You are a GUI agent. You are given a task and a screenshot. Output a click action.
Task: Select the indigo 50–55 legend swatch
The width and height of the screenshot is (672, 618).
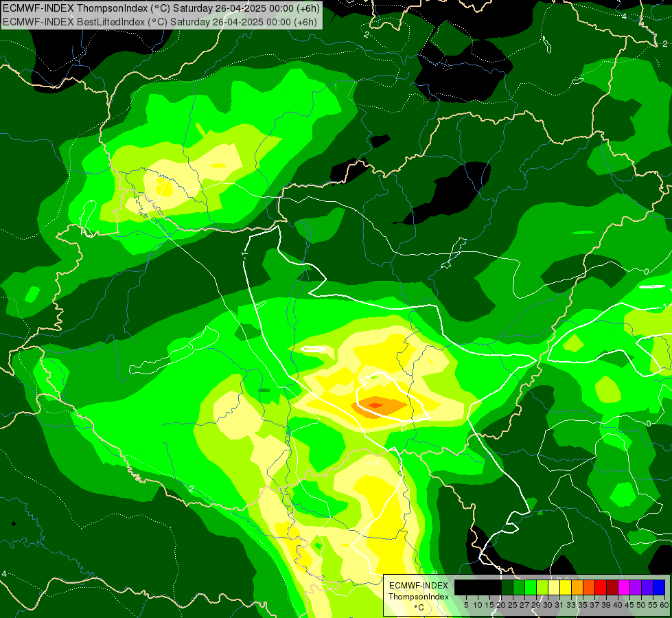647,587
